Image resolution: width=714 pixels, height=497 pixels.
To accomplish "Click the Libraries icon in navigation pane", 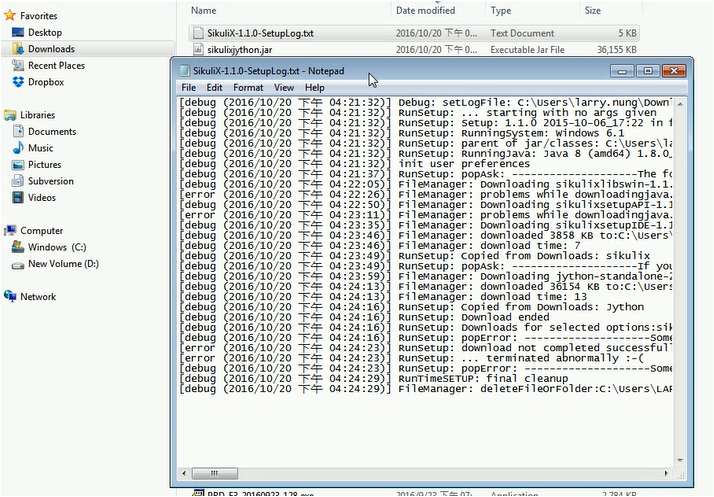I will tap(10, 115).
